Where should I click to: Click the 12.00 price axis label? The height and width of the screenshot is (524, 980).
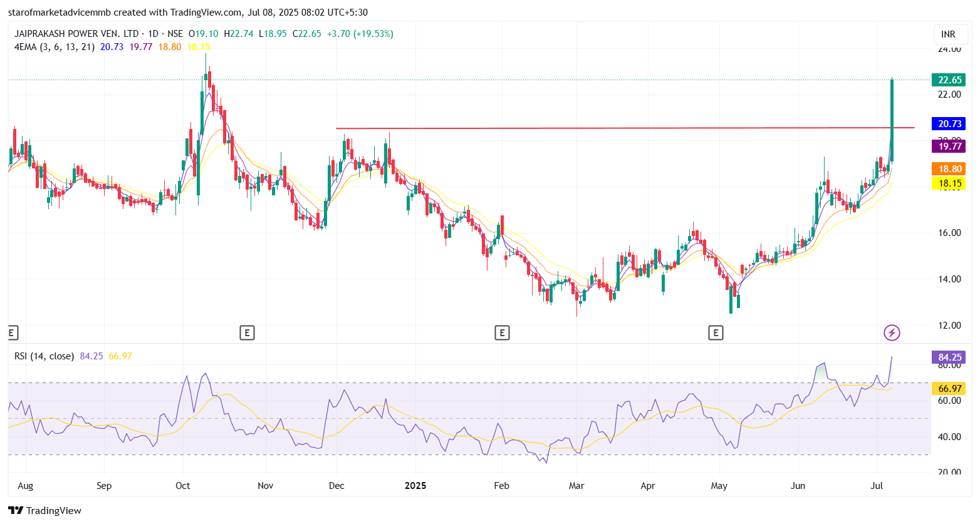(949, 326)
